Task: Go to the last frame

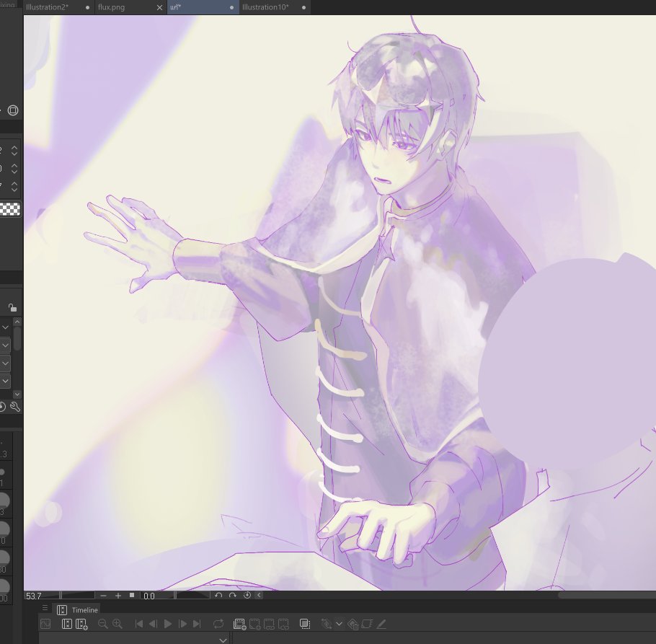Action: click(197, 624)
